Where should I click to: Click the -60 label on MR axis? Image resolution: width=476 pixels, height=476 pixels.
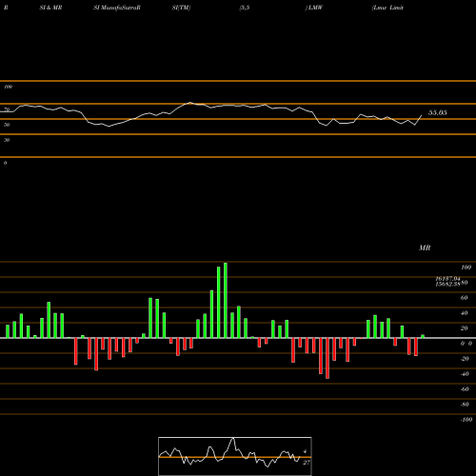pyautogui.click(x=465, y=389)
